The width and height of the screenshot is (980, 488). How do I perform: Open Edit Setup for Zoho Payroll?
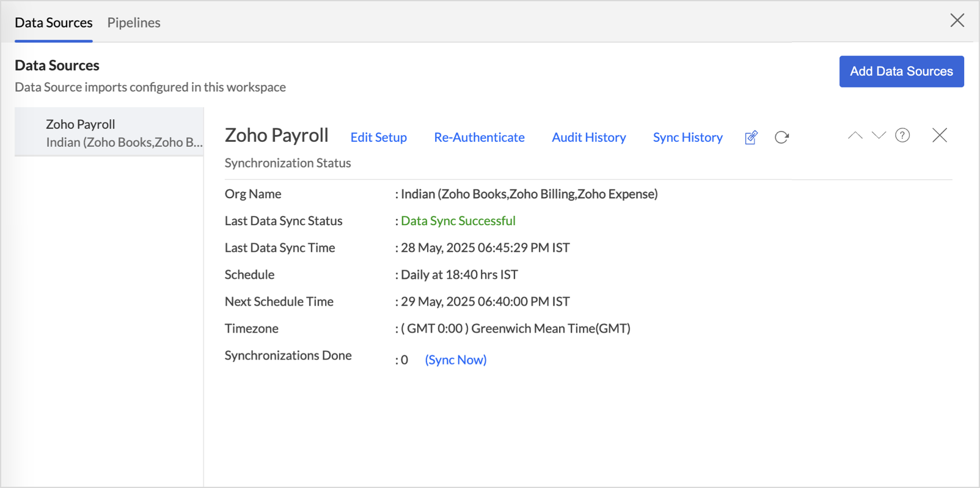click(378, 138)
